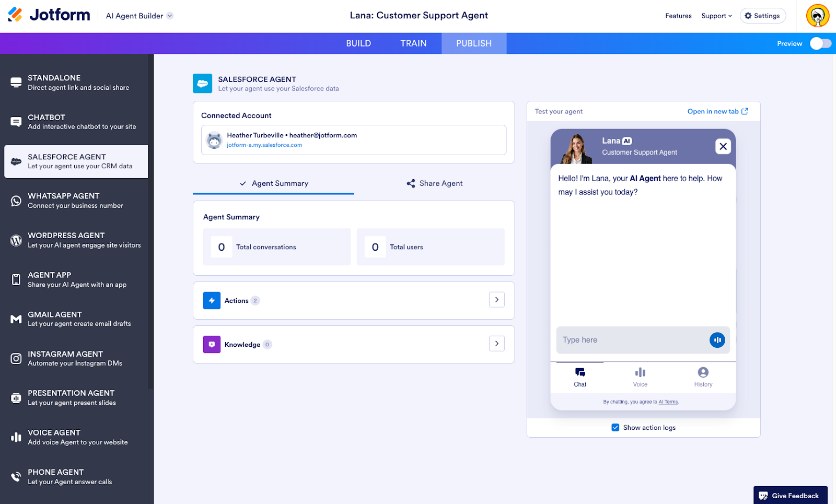Select the Instagram Agent option
Image resolution: width=836 pixels, height=504 pixels.
click(x=76, y=358)
